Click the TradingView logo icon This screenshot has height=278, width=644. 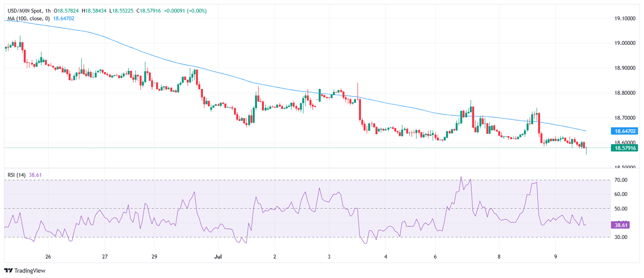(x=8, y=271)
